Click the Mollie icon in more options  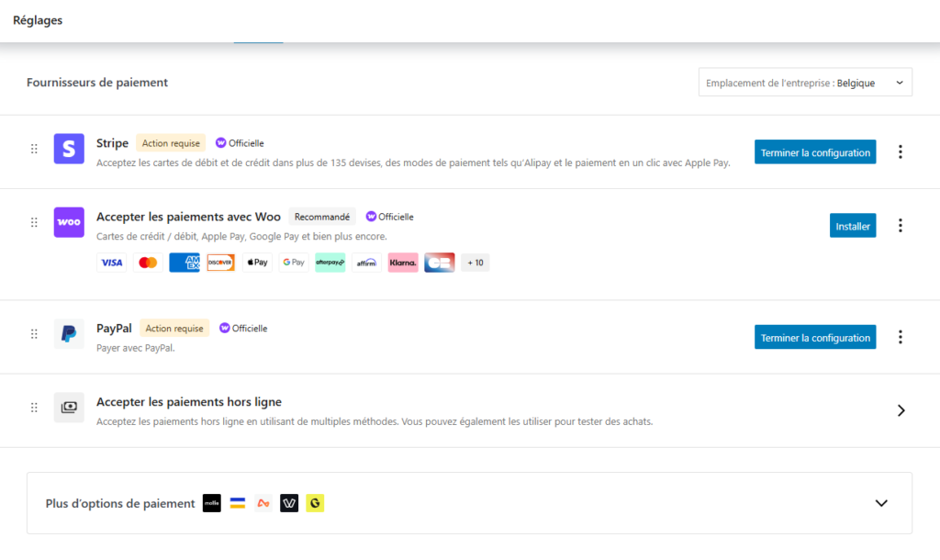pyautogui.click(x=212, y=503)
